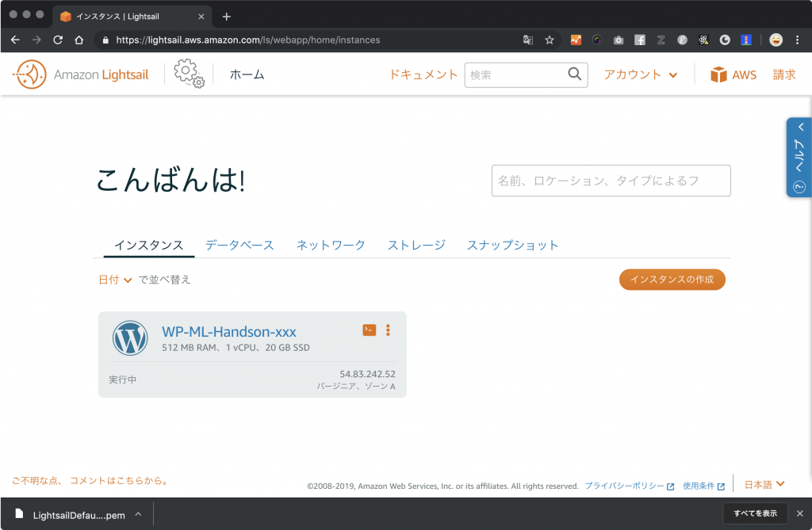The width and height of the screenshot is (812, 530).
Task: Click the Z extension icon
Action: coord(661,40)
